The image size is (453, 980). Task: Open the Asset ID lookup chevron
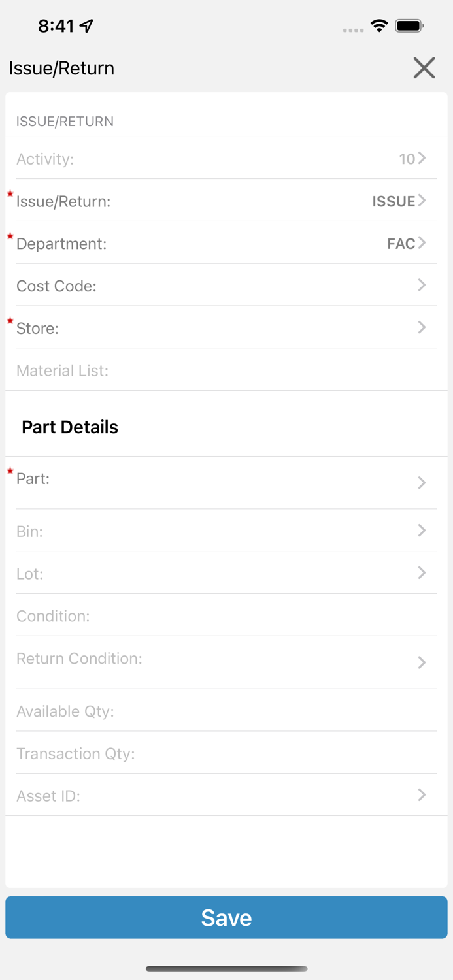coord(422,795)
